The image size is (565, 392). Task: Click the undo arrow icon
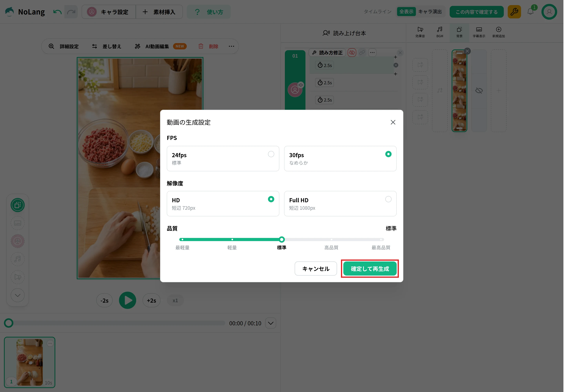point(57,12)
